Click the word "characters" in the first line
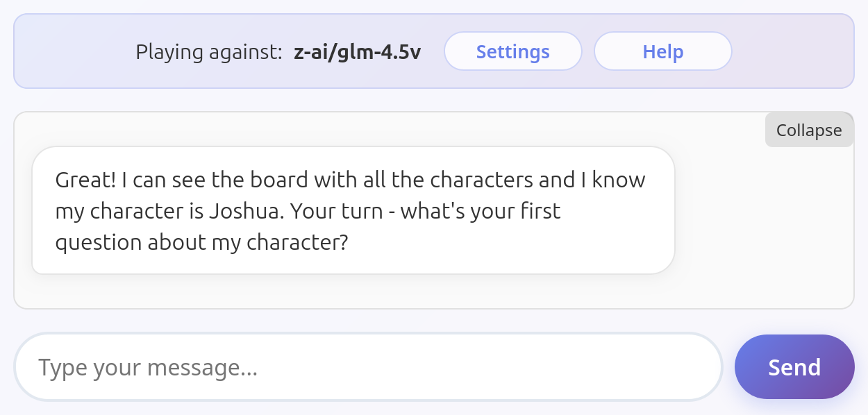Viewport: 868px width, 415px height. click(482, 180)
